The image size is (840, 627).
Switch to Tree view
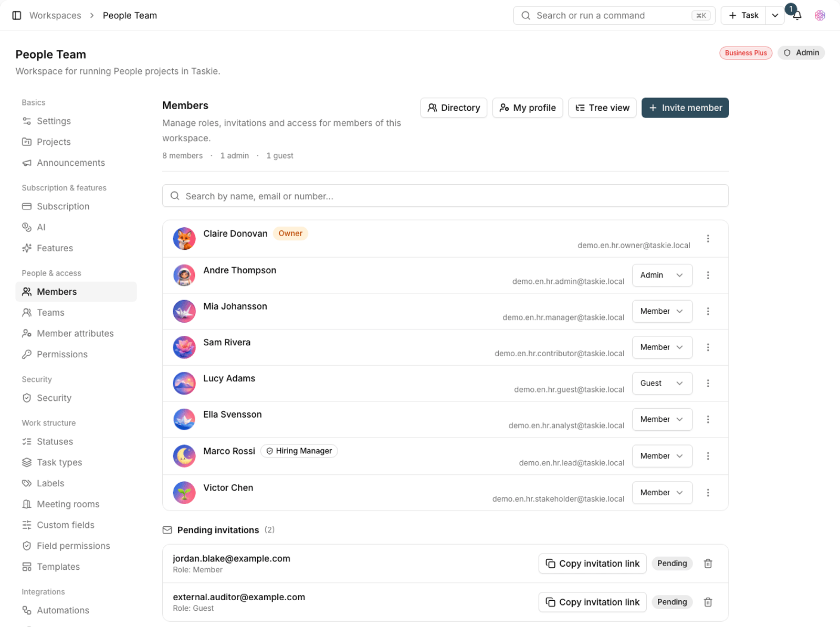602,108
